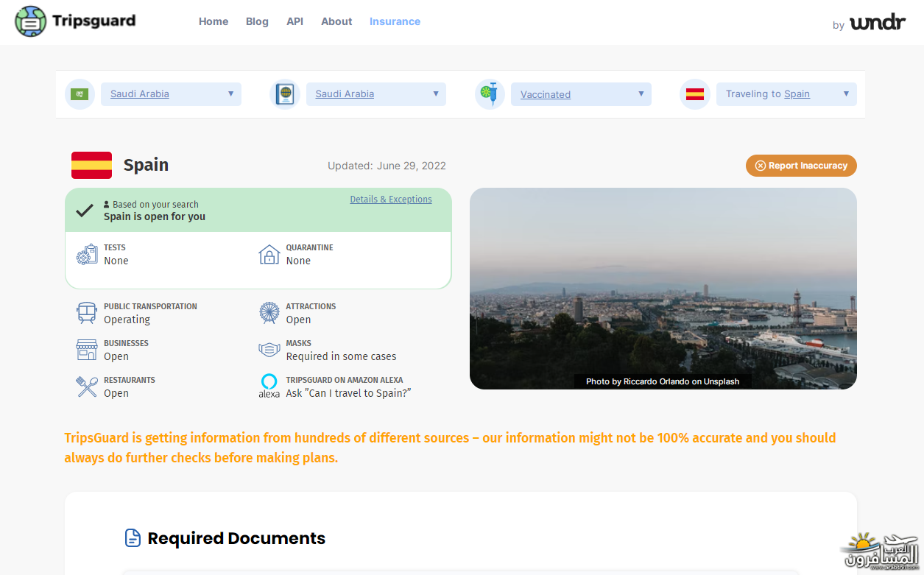Open the Insurance navigation item

click(395, 21)
